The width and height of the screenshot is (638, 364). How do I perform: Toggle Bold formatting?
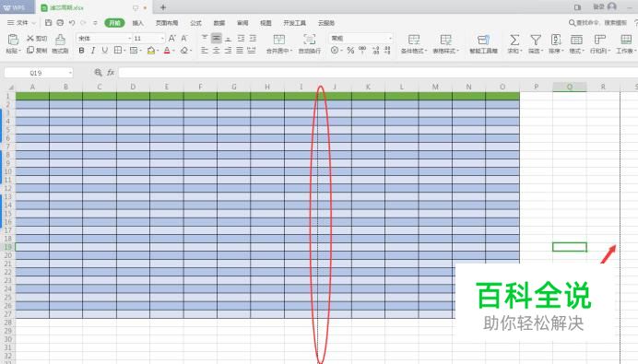pos(81,51)
